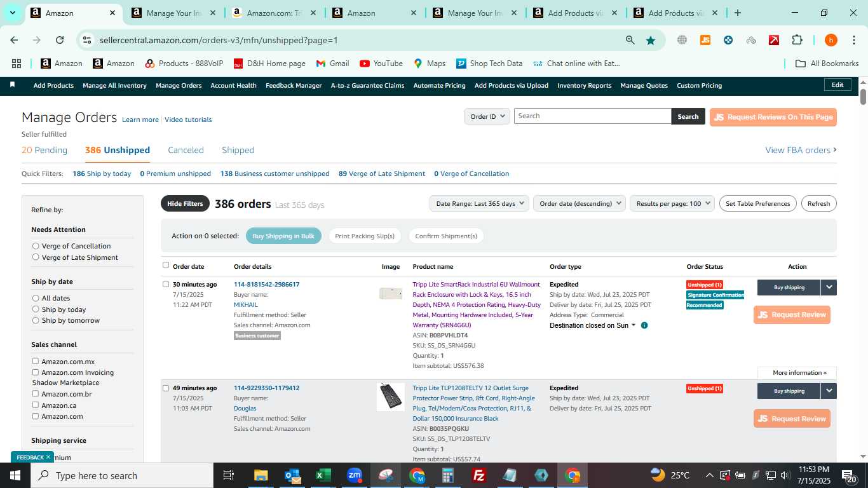Click the 186 Ship by today quick filter
This screenshot has width=868, height=488.
point(102,174)
